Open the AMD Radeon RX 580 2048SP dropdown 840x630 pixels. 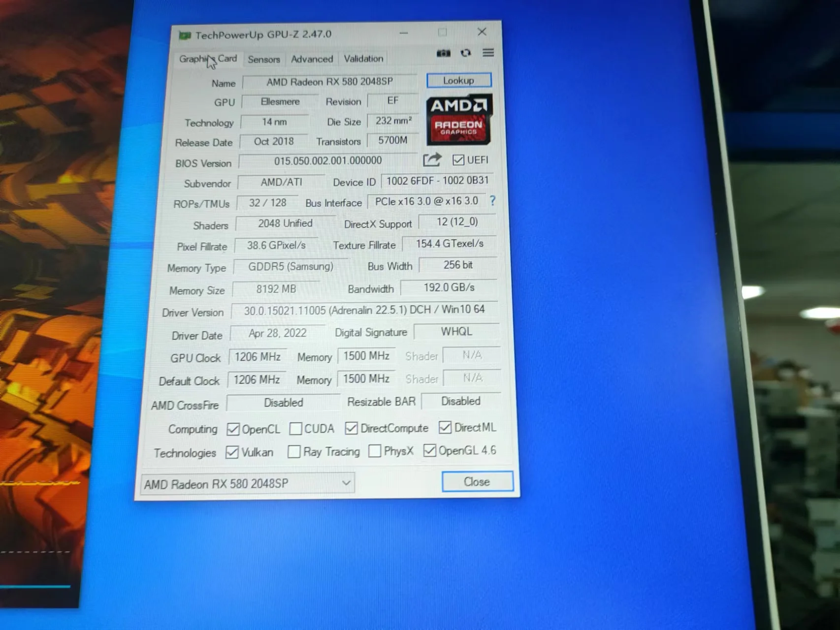point(247,483)
